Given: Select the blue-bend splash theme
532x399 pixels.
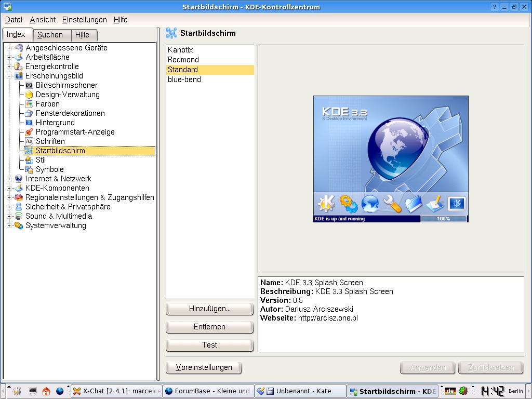Looking at the screenshot, I should 210,79.
